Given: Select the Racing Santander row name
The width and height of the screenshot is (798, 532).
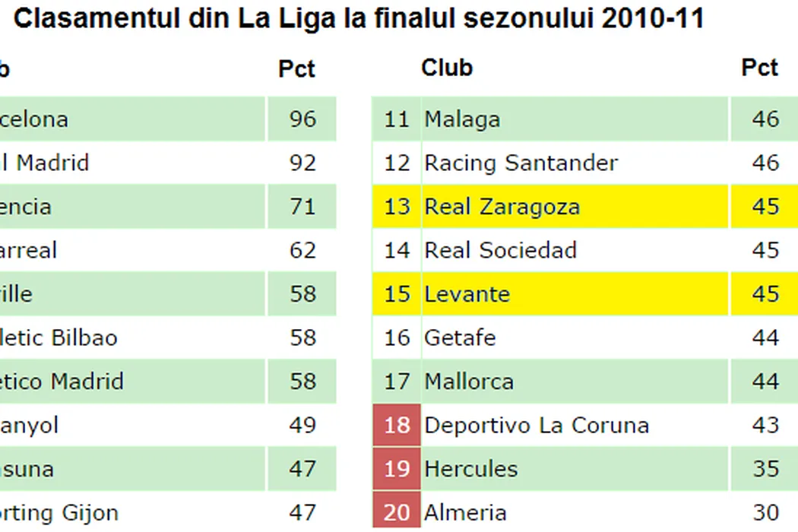Looking at the screenshot, I should click(x=521, y=163).
